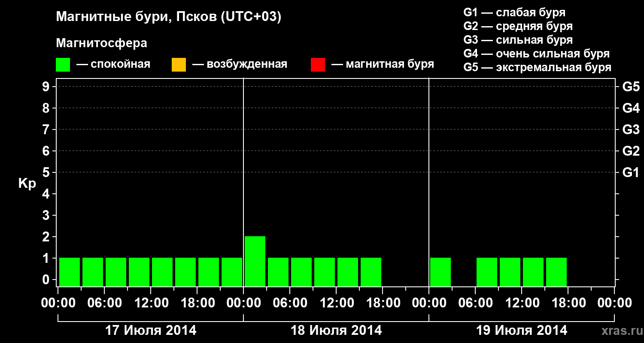Click the last green bar of 19 July
Screen dimensions: 644x343
(x=556, y=272)
